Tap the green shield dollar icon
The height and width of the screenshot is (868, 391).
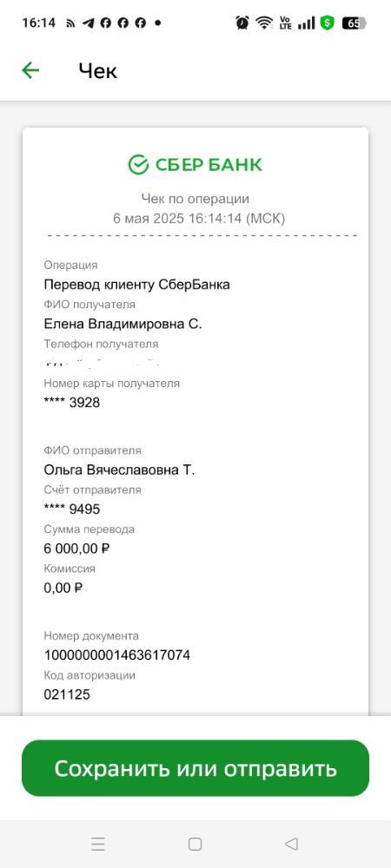pos(328,23)
